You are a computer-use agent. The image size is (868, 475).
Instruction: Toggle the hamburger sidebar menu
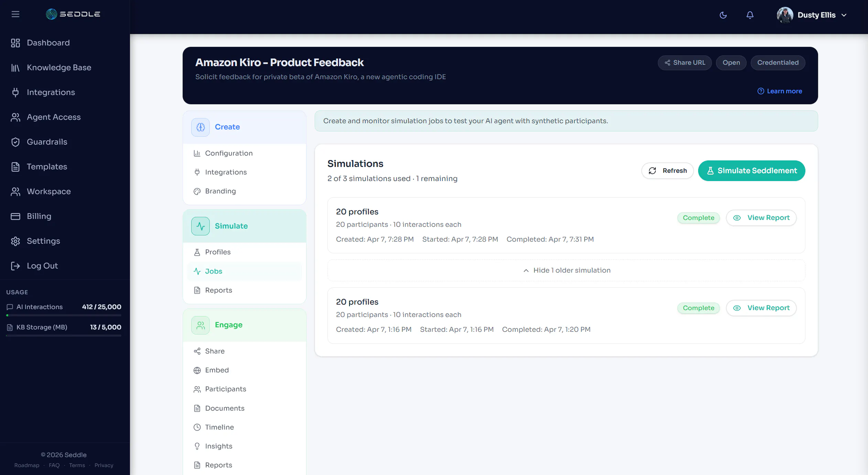[15, 14]
